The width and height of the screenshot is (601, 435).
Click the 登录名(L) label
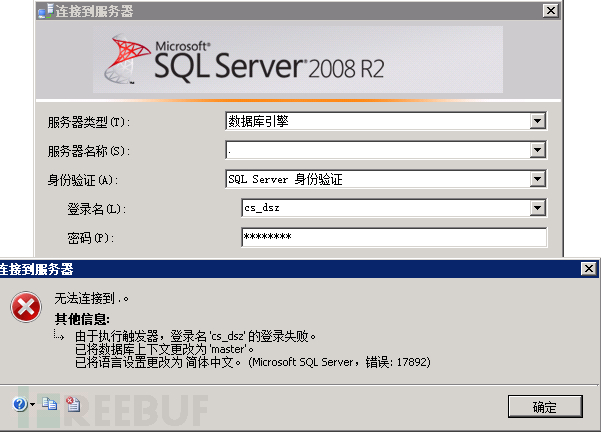pyautogui.click(x=97, y=209)
